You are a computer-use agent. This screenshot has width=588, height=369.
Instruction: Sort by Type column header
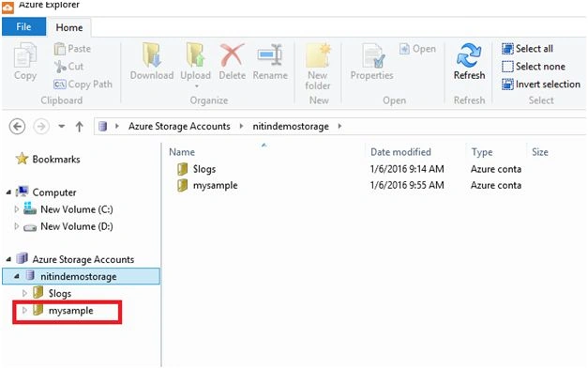click(482, 152)
